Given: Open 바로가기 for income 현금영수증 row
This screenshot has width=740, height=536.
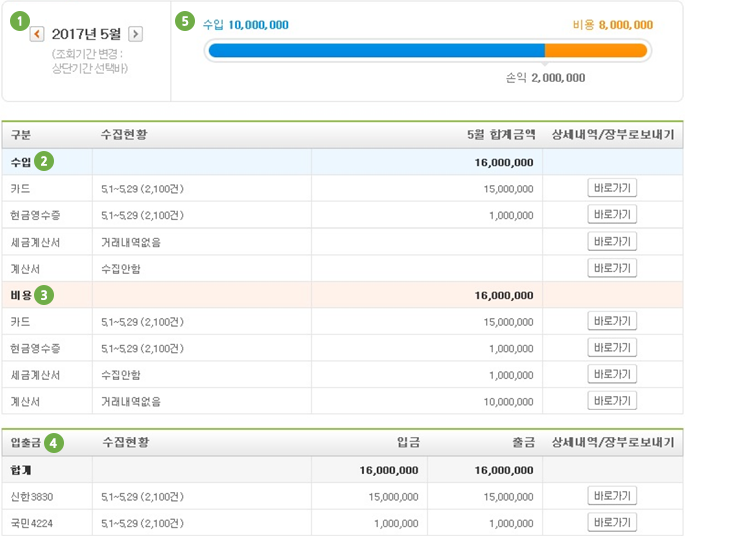Looking at the screenshot, I should [612, 215].
